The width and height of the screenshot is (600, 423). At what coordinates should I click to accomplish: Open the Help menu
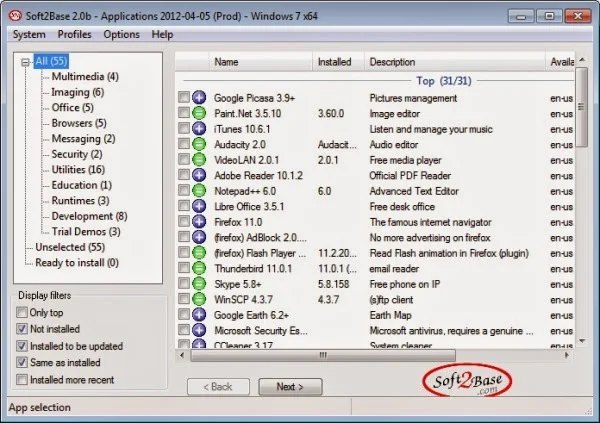[162, 34]
